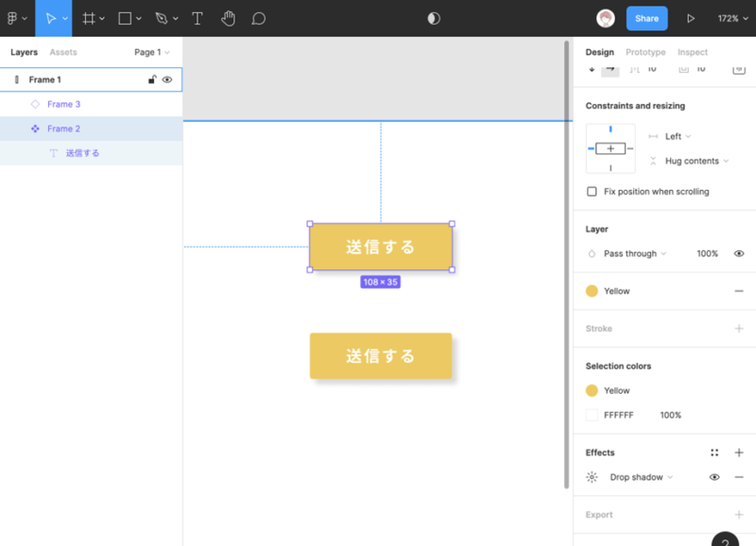Viewport: 756px width, 546px height.
Task: Switch to the Assets tab
Action: click(x=63, y=52)
